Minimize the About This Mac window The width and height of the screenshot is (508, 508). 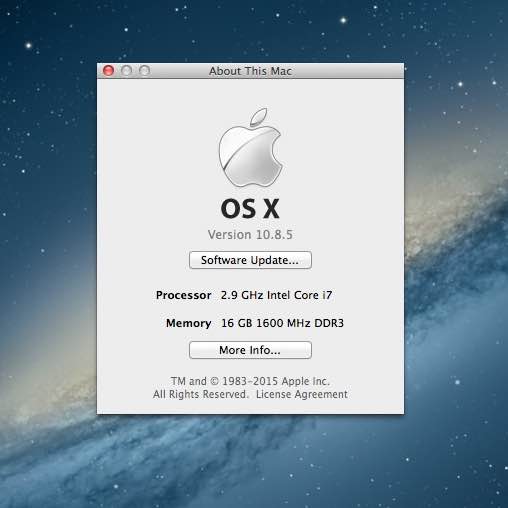pyautogui.click(x=126, y=71)
